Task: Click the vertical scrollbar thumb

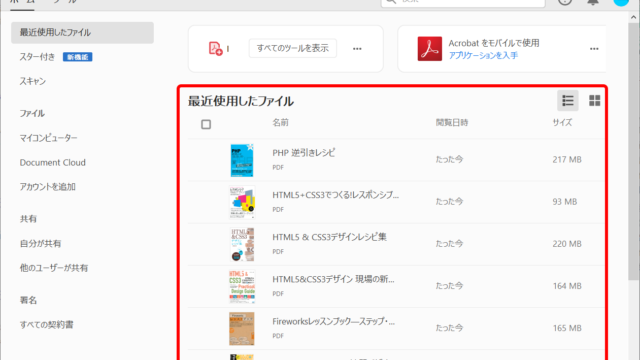Action: click(633, 151)
